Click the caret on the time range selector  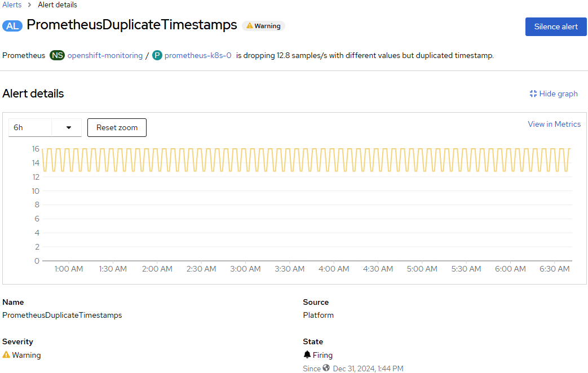68,127
